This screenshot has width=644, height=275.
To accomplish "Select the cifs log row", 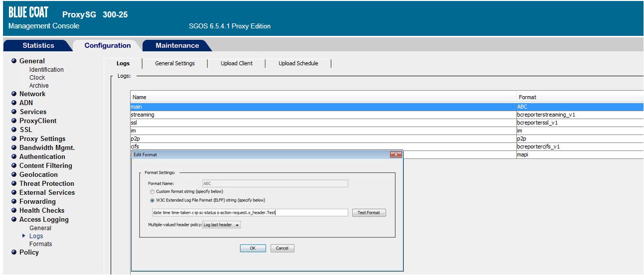I will click(x=387, y=146).
